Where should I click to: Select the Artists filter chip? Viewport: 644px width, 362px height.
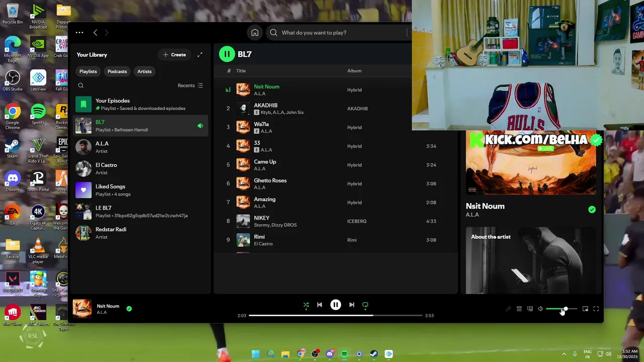144,71
